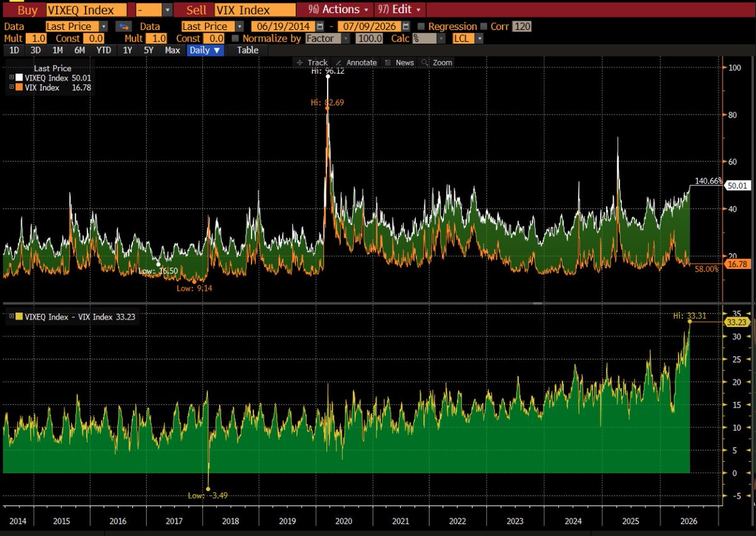756x536 pixels.
Task: Click the Hi: 82.69 marker label
Action: [326, 102]
